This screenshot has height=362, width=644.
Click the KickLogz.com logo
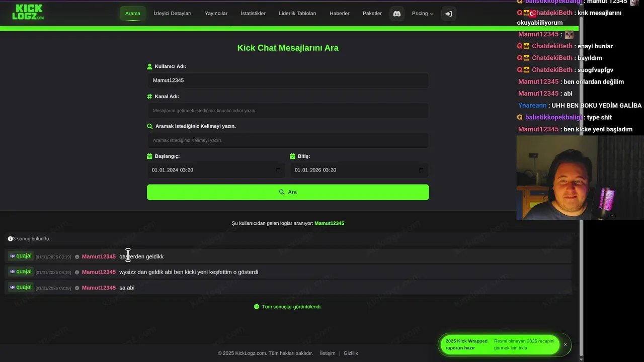pos(28,12)
